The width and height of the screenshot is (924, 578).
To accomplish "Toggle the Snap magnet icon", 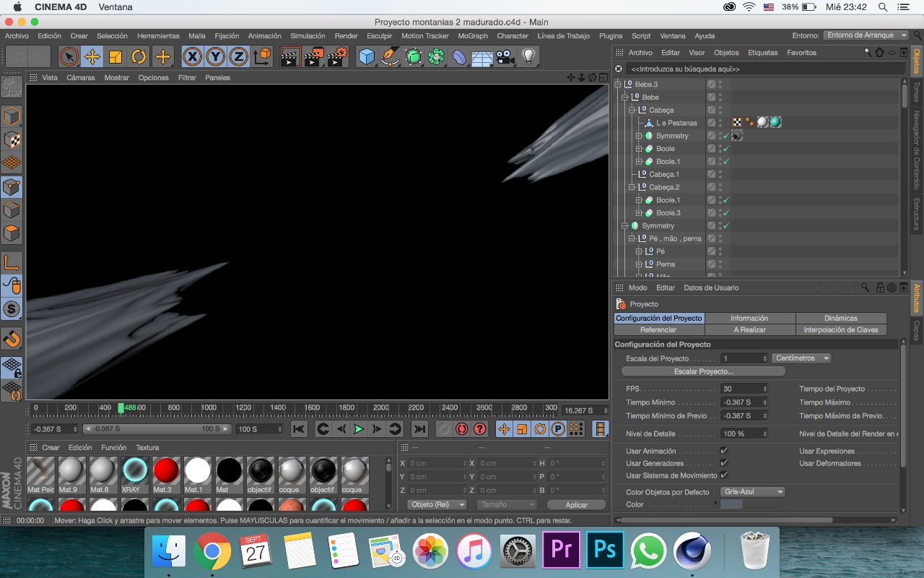I will [12, 338].
